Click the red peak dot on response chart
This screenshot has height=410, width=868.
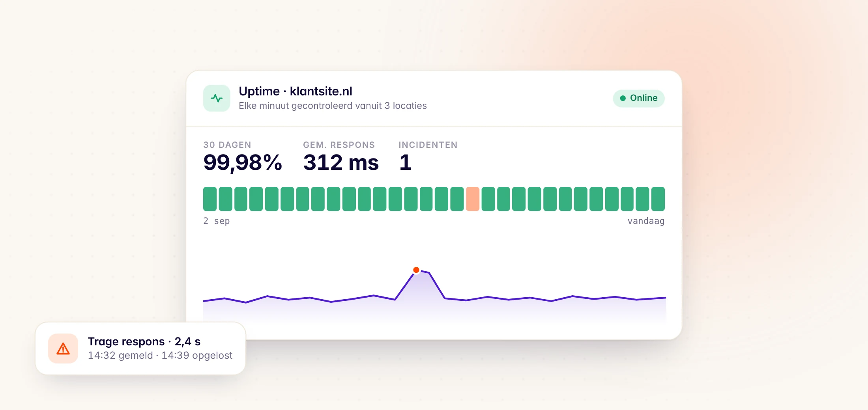pyautogui.click(x=416, y=270)
